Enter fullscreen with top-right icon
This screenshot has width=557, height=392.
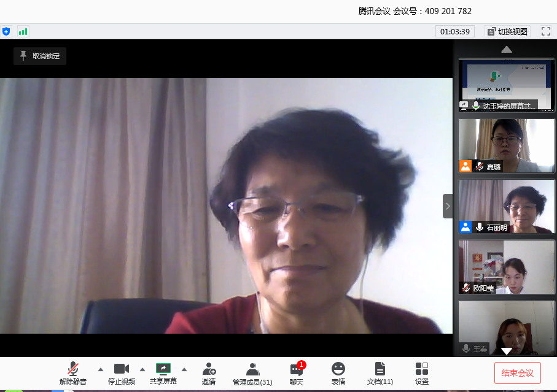(x=545, y=31)
